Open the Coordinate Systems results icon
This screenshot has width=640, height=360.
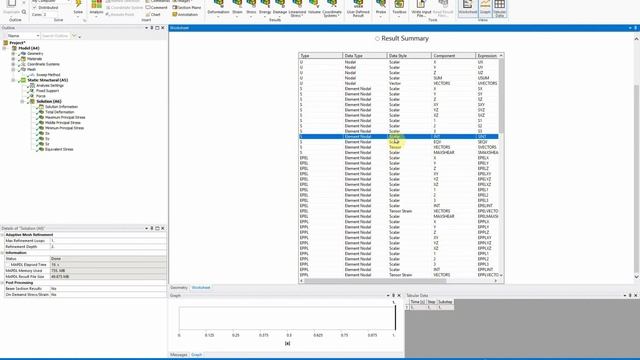(x=332, y=4)
